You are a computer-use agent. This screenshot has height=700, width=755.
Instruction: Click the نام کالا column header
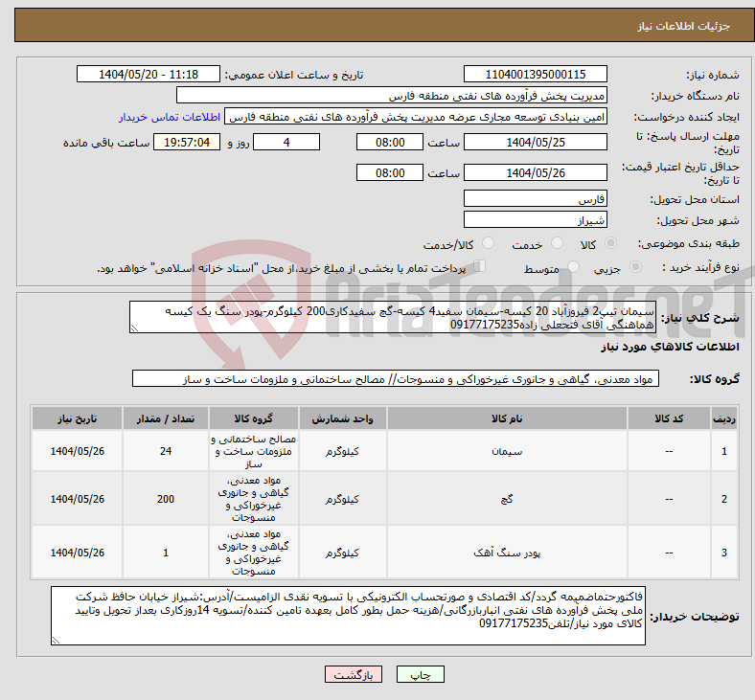pyautogui.click(x=507, y=418)
